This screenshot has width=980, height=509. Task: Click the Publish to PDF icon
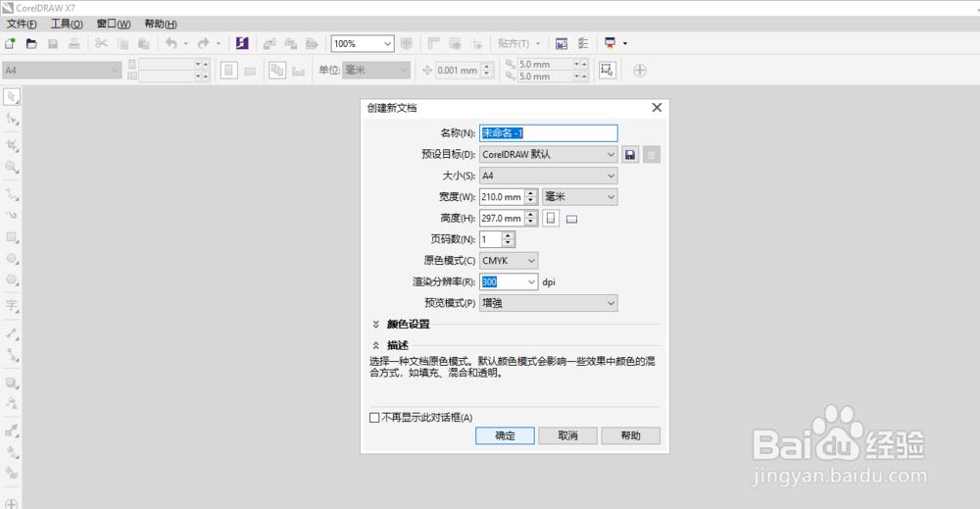pos(312,44)
